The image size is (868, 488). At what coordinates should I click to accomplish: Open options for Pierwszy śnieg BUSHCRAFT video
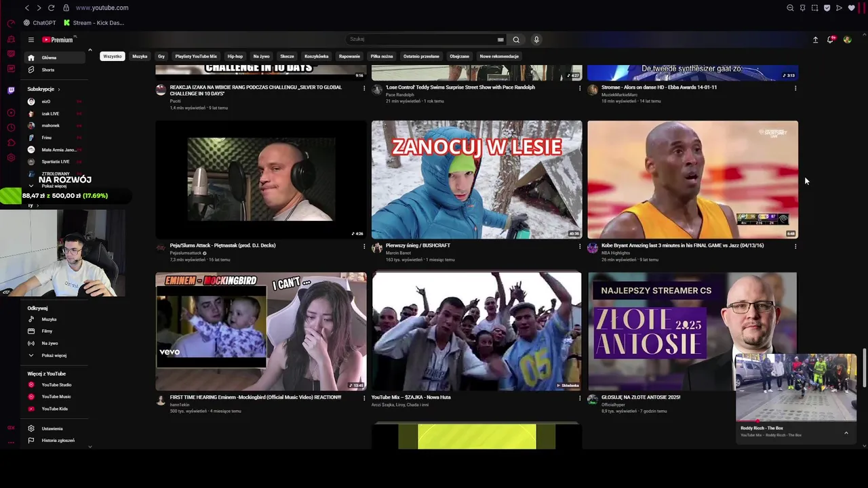[579, 246]
